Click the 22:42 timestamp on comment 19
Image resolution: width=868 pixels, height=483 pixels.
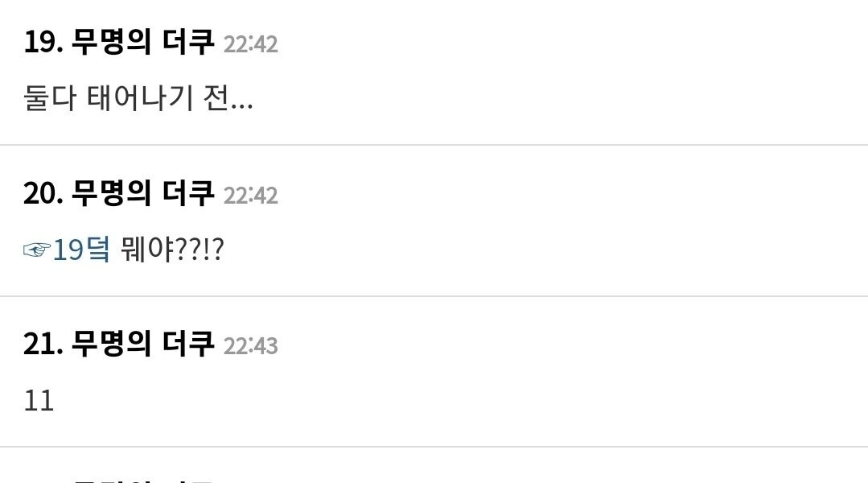[251, 43]
